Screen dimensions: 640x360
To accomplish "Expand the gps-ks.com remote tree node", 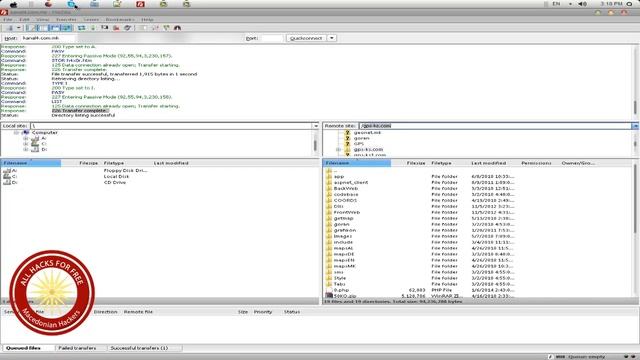I will click(x=338, y=150).
